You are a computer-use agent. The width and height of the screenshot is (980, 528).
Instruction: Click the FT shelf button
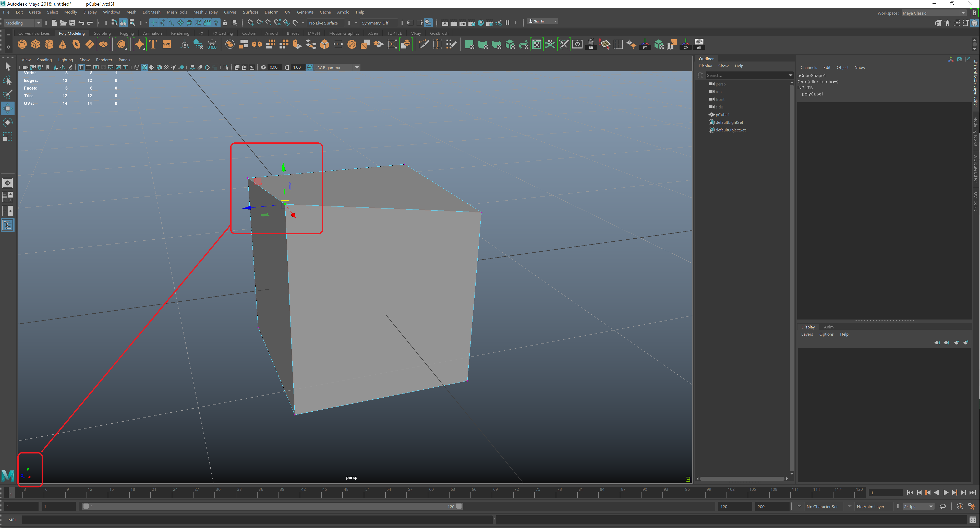coord(645,44)
